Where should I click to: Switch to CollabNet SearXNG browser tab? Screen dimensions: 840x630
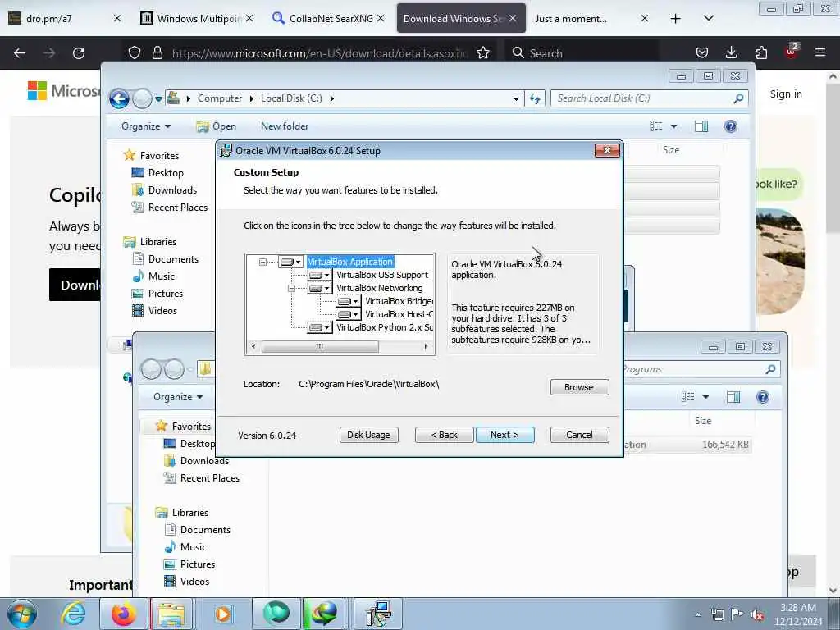coord(329,18)
